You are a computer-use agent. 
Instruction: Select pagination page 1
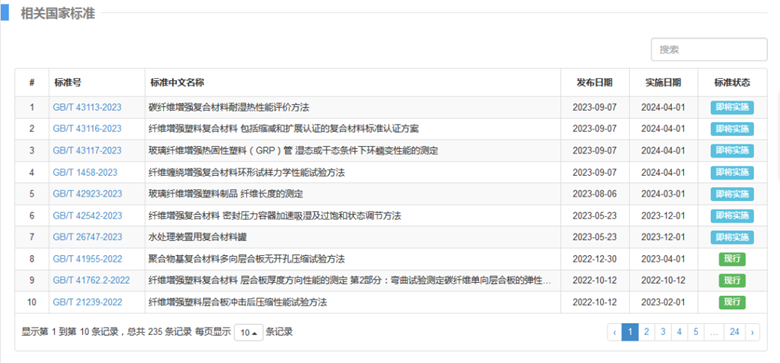pos(630,332)
